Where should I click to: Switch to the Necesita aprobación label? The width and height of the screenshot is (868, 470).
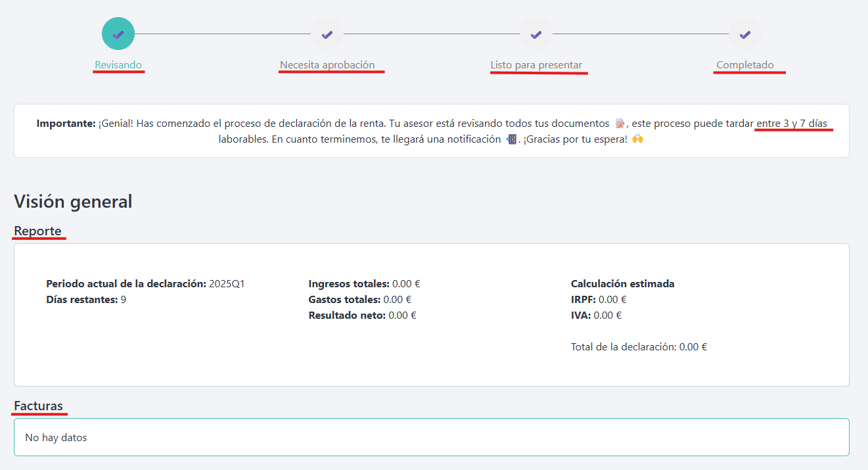pos(327,65)
